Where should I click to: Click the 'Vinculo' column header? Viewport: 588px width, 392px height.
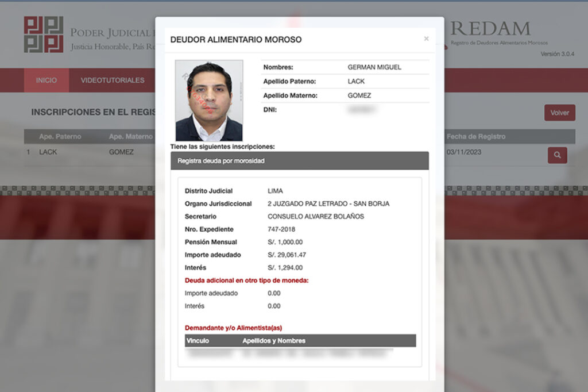click(x=198, y=341)
